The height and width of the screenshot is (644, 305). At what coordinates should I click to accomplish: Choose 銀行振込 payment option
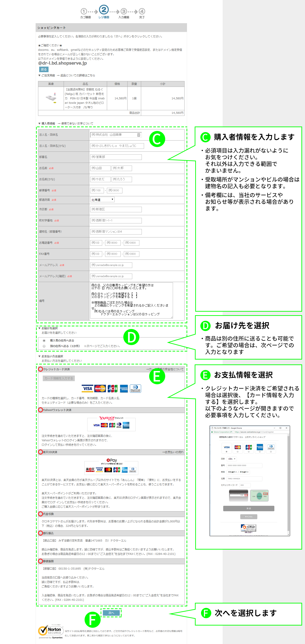pos(41,533)
